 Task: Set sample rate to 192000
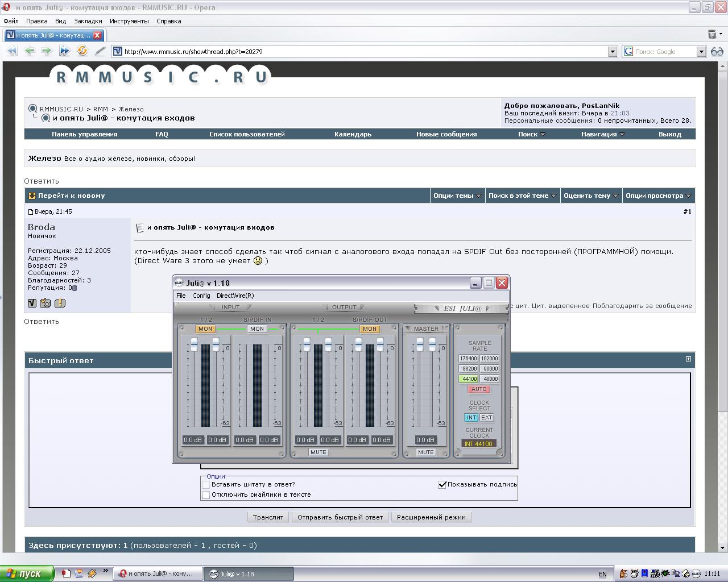tap(490, 359)
